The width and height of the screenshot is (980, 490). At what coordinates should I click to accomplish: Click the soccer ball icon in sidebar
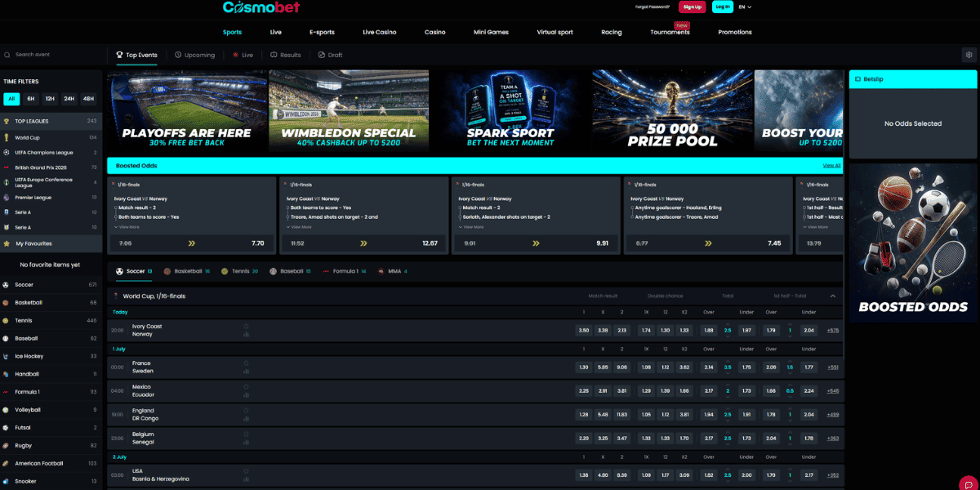click(x=7, y=285)
